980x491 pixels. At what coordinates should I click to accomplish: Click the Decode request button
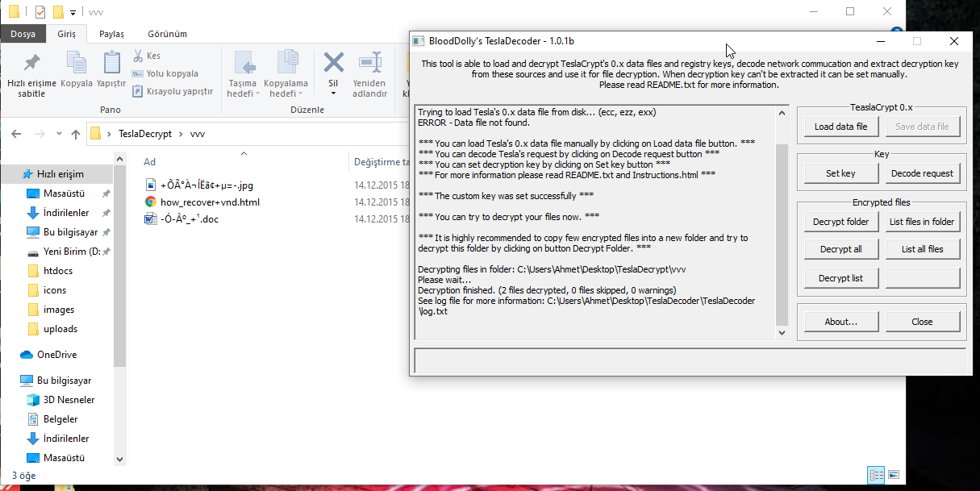[x=923, y=173]
